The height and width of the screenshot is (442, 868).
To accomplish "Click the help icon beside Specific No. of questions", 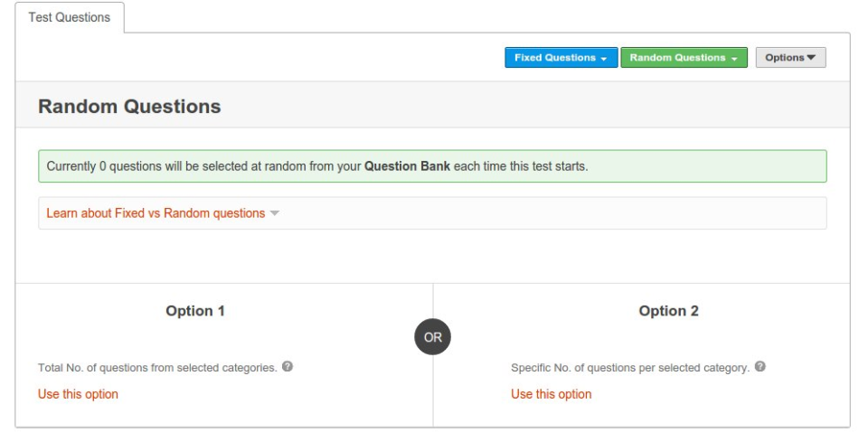I will click(760, 367).
